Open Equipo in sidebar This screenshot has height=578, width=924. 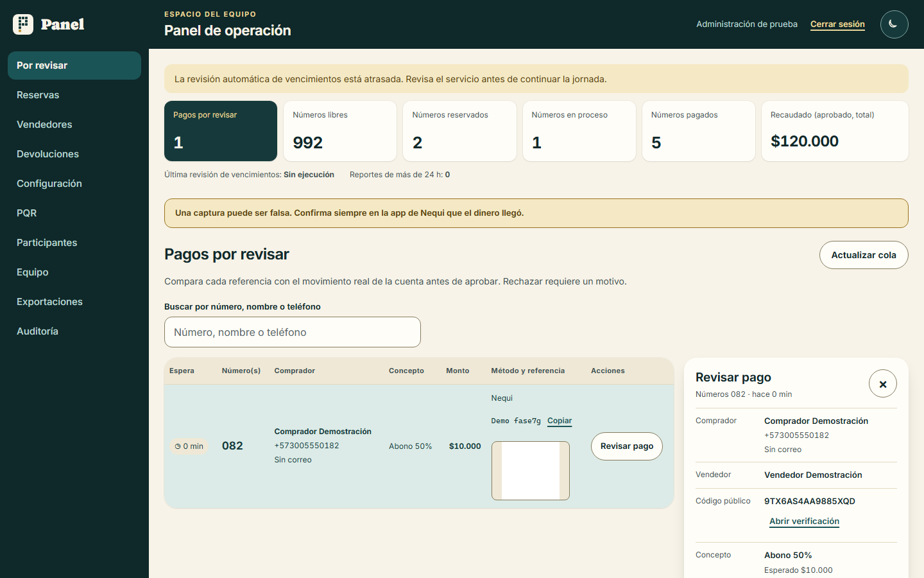[74, 272]
